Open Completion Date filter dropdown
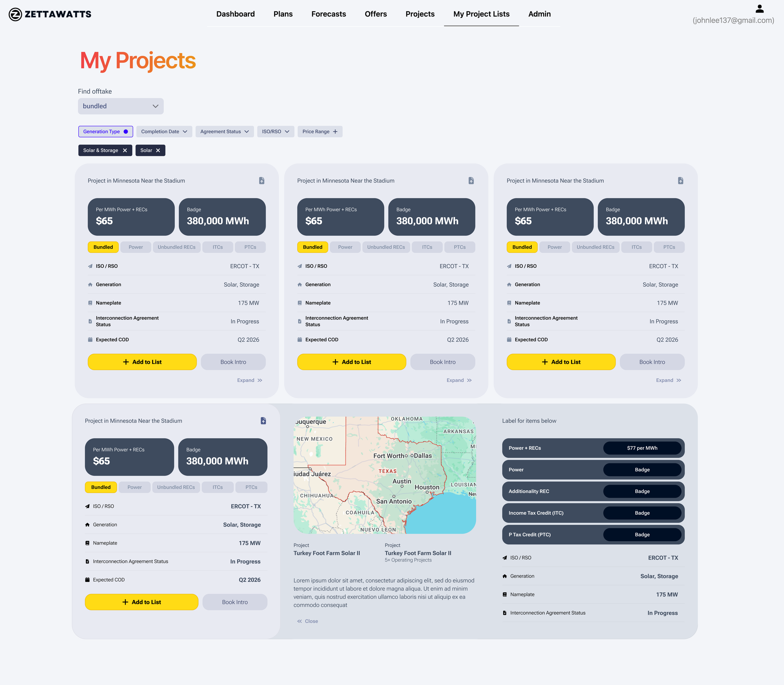 point(164,131)
